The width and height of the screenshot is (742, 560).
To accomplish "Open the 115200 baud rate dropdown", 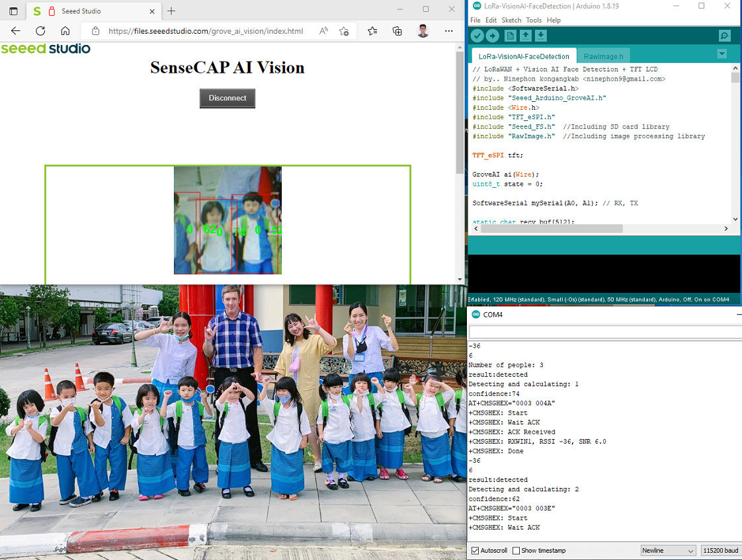I will point(720,551).
